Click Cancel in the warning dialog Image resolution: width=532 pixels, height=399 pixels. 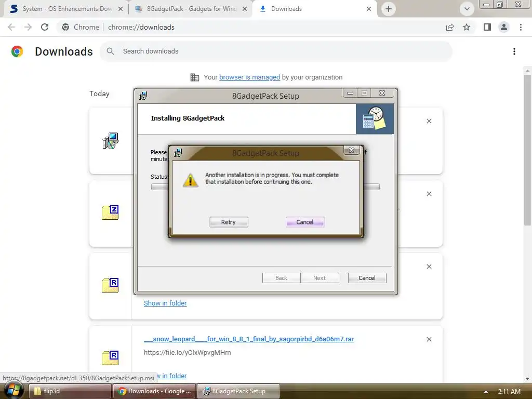point(304,222)
